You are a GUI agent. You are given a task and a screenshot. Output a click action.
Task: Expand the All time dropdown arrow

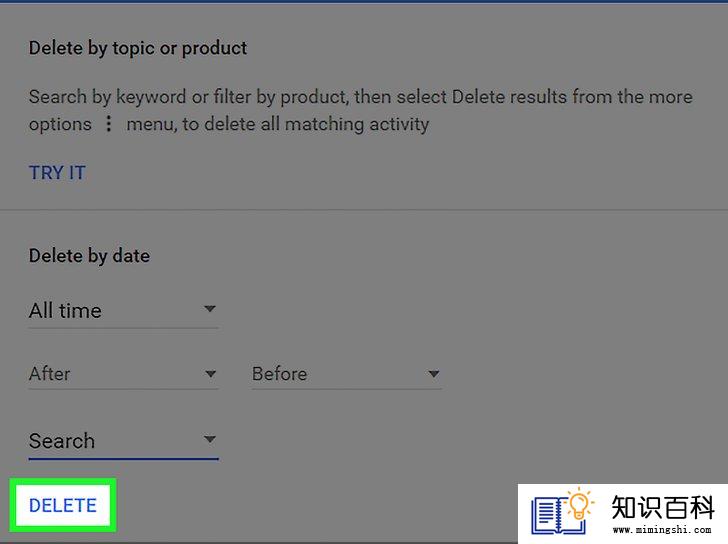210,309
